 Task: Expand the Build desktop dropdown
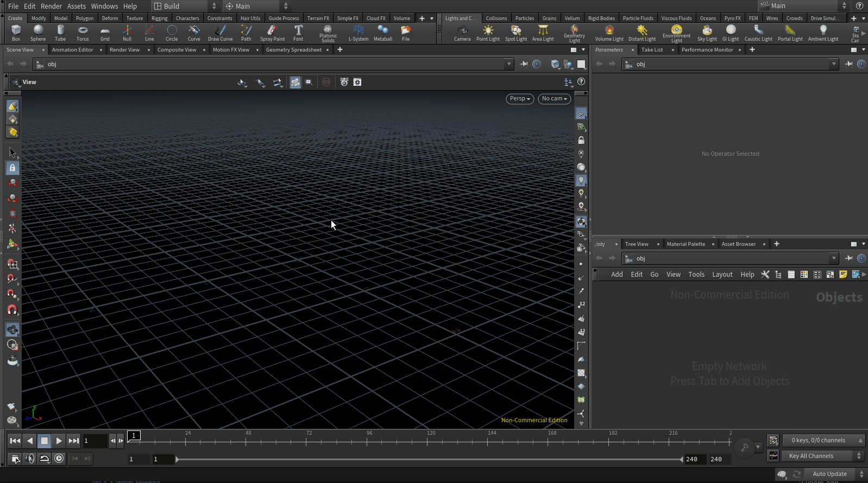pyautogui.click(x=185, y=6)
